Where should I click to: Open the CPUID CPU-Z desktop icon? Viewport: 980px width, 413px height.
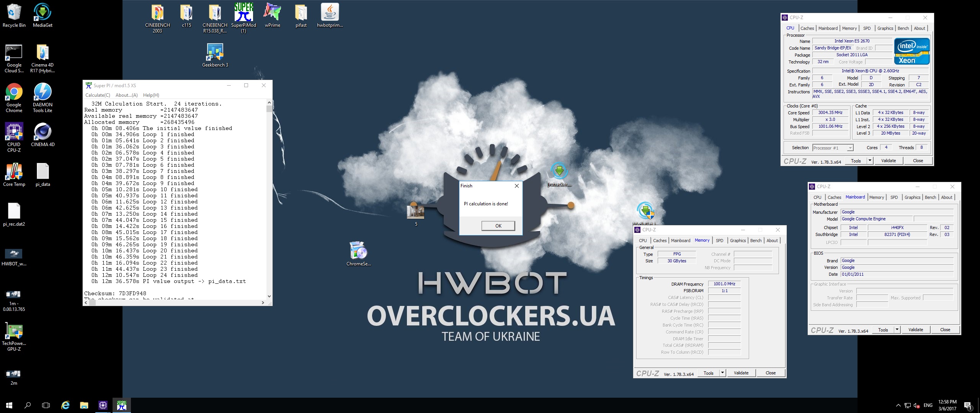point(14,138)
